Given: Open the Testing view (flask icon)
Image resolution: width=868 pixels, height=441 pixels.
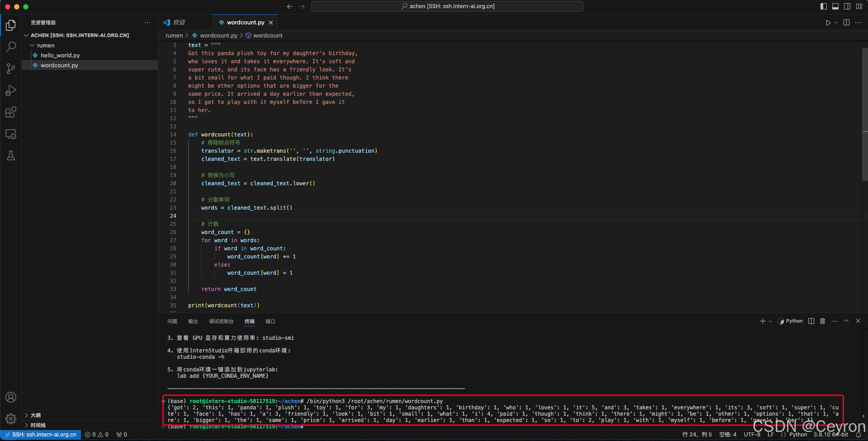Looking at the screenshot, I should [x=10, y=155].
